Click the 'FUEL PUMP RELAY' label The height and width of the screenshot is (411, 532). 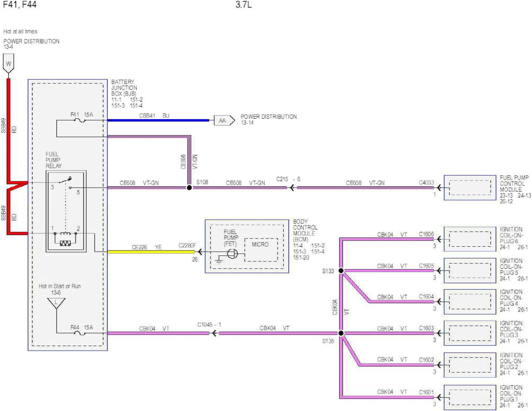(53, 160)
